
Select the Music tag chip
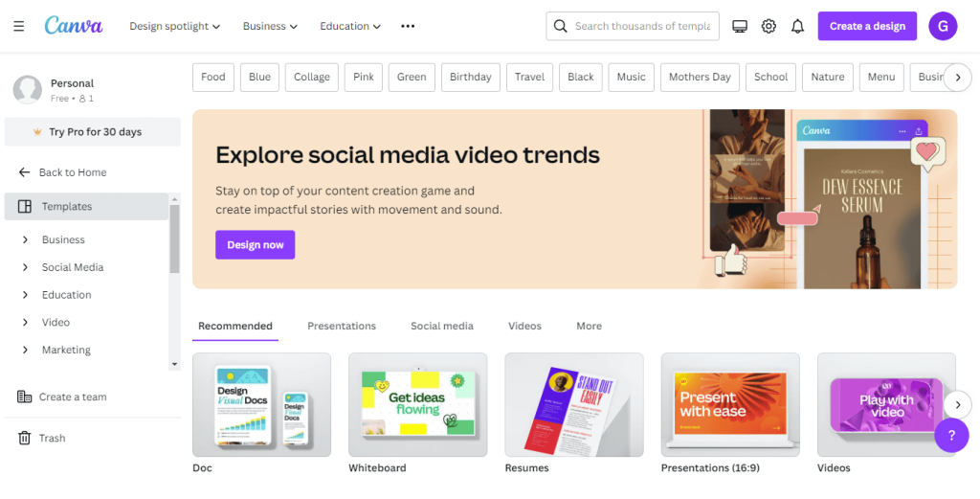[x=632, y=77]
